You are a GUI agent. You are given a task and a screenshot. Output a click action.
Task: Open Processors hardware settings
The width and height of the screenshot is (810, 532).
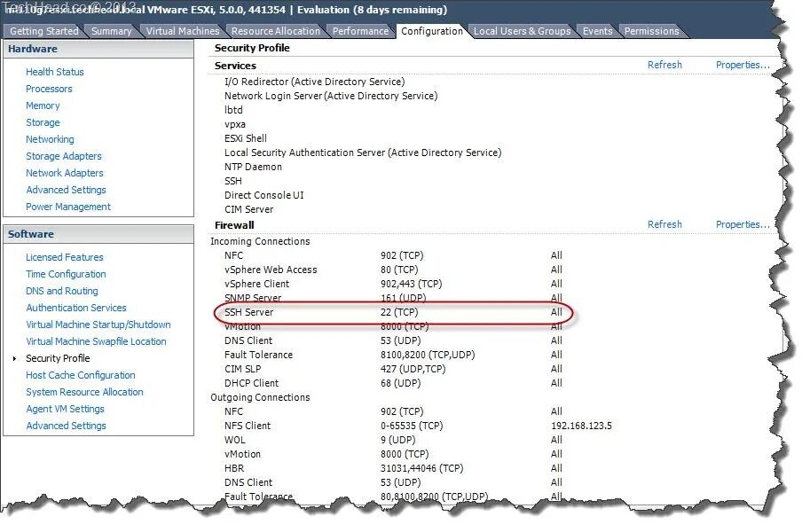point(49,89)
